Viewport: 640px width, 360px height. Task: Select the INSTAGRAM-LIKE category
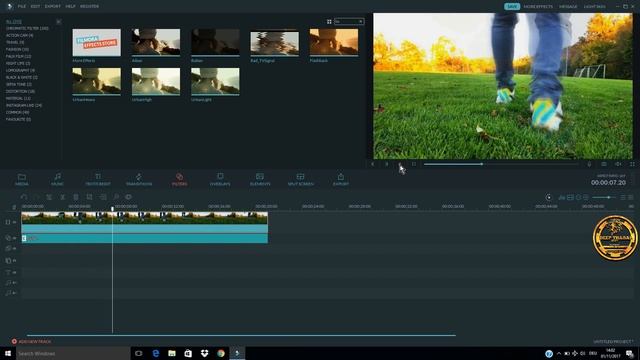24,105
